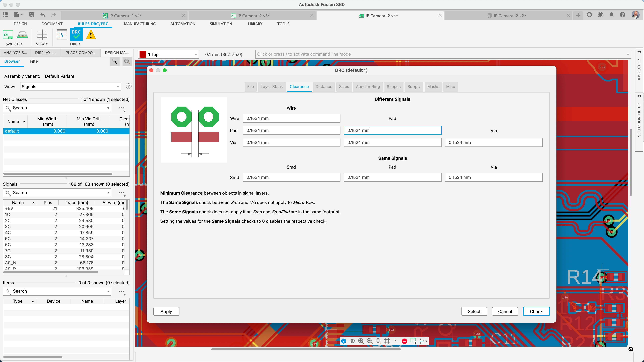Click the save icon in top bar

tap(32, 15)
